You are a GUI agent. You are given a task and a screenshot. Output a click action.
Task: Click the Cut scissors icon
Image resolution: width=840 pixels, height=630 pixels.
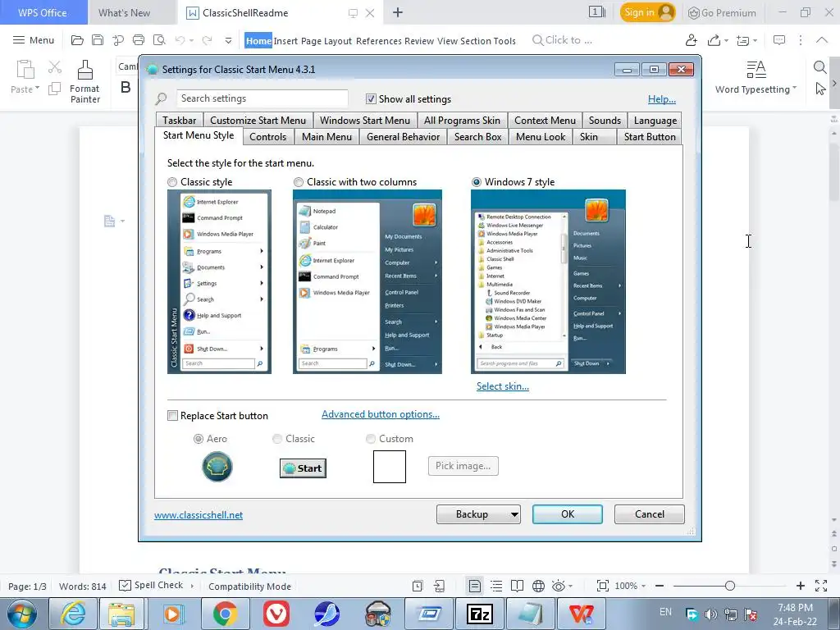pyautogui.click(x=55, y=67)
